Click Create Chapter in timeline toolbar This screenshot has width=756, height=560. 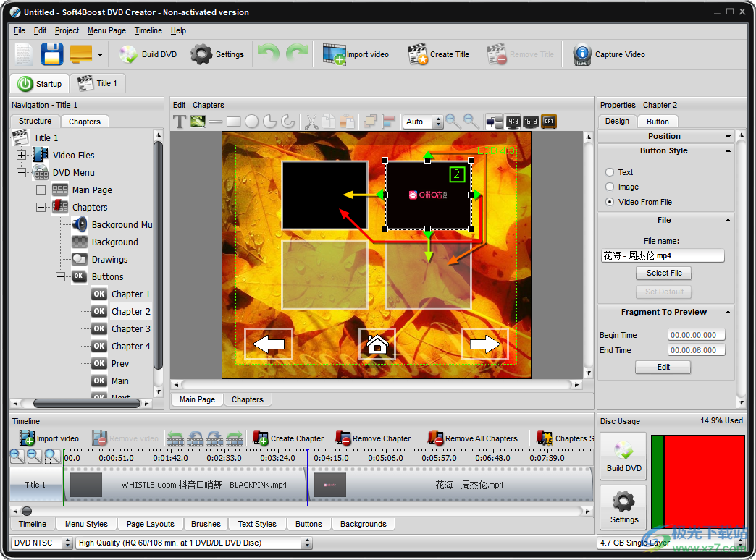[289, 438]
